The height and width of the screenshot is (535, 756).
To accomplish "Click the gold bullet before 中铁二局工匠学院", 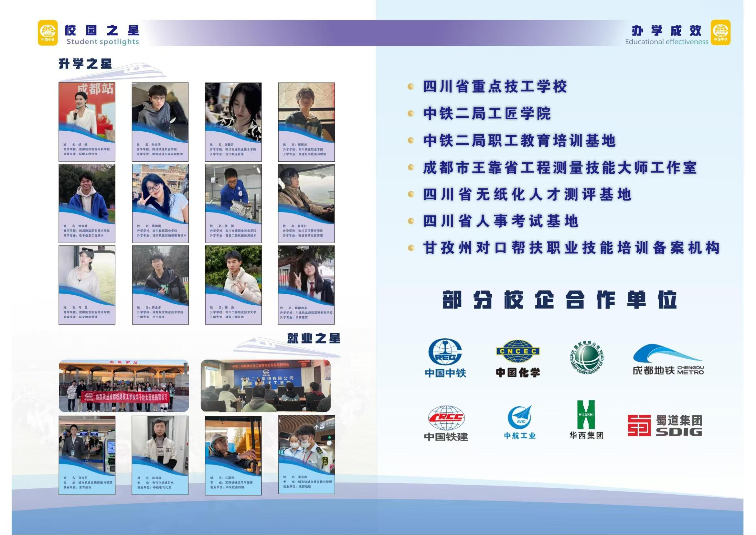I will click(x=410, y=114).
